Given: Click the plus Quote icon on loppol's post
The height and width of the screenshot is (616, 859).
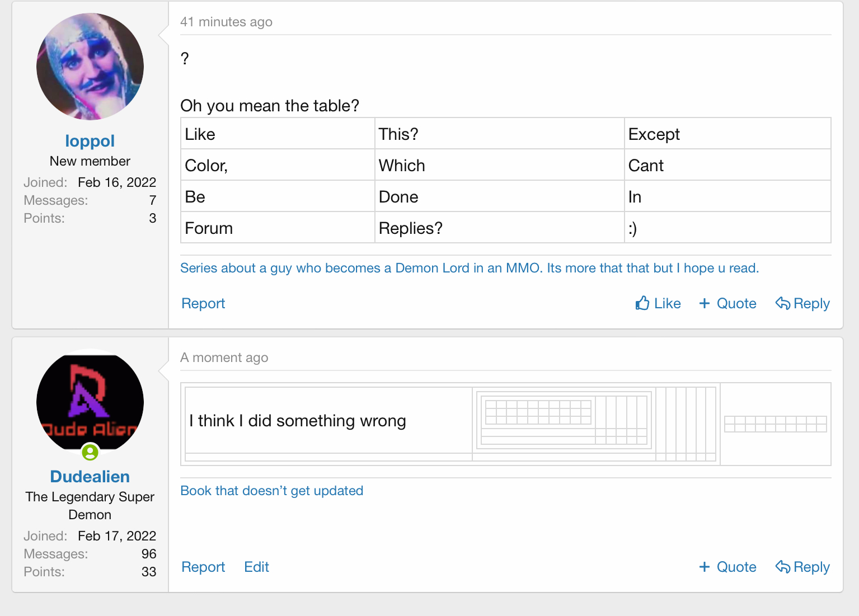Looking at the screenshot, I should tap(705, 303).
